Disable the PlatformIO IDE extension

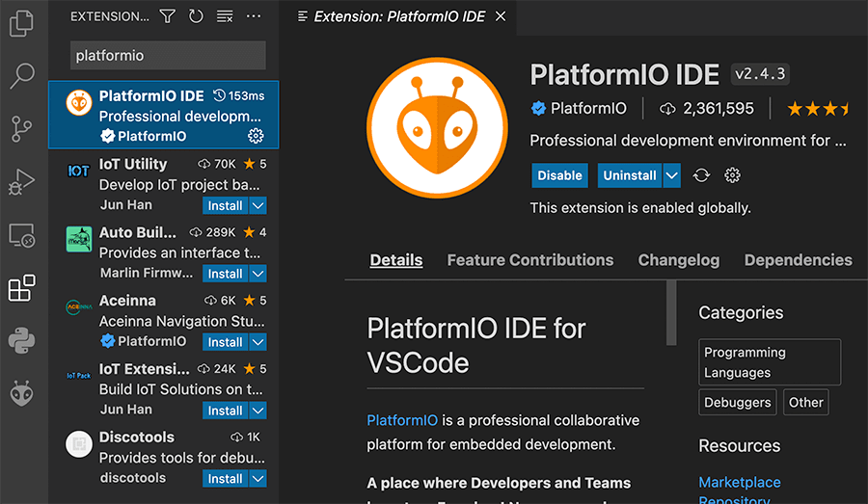click(x=559, y=175)
